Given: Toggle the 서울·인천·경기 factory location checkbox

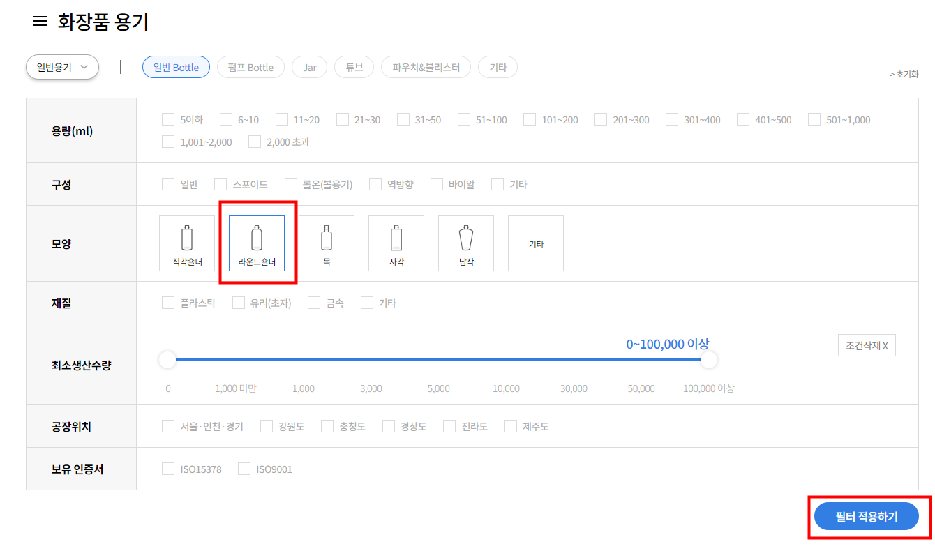Looking at the screenshot, I should point(168,426).
